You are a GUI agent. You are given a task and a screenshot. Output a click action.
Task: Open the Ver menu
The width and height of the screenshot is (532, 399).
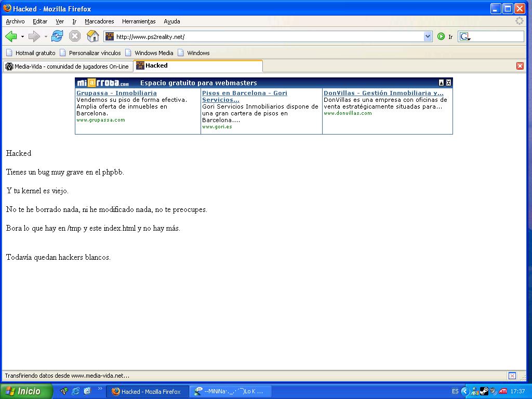pyautogui.click(x=60, y=21)
